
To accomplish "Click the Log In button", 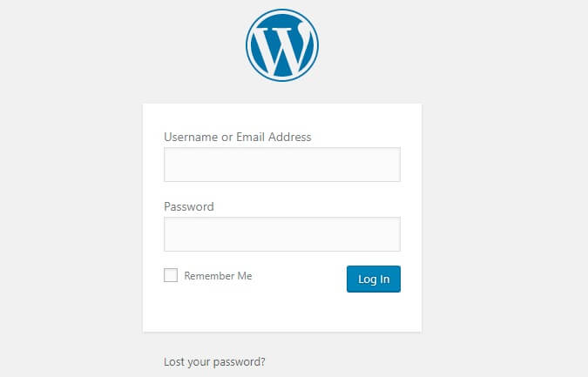I will [374, 279].
